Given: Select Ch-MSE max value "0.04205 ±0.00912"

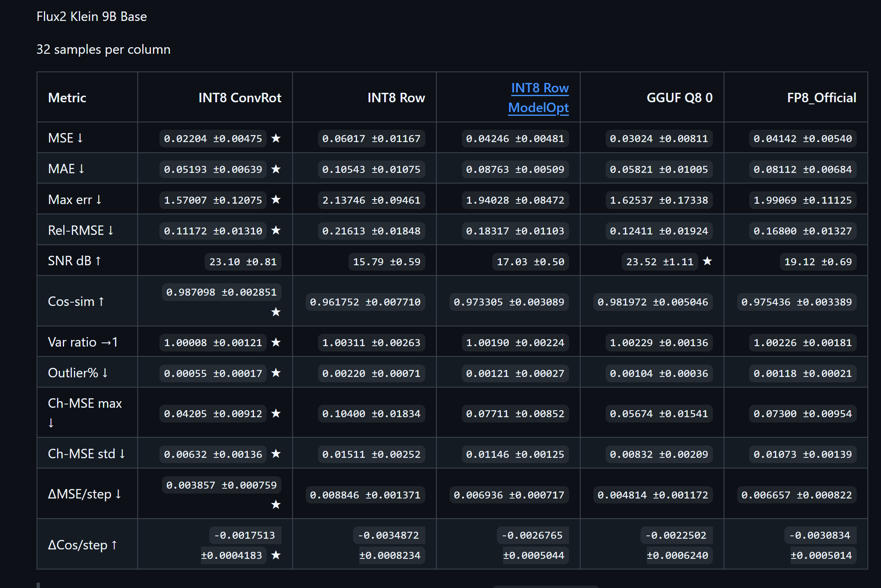Looking at the screenshot, I should click(213, 414).
